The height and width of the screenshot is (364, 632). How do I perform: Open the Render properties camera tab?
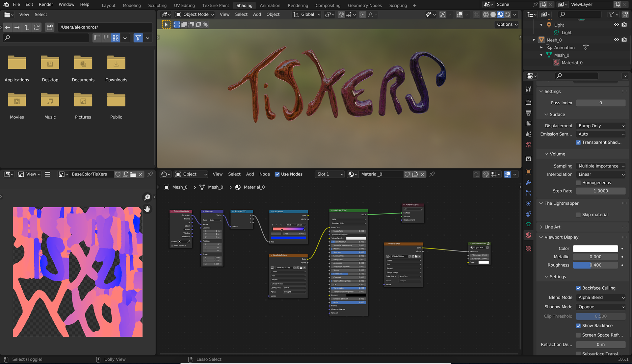point(528,103)
